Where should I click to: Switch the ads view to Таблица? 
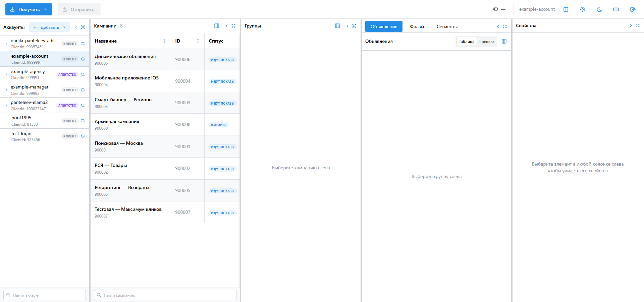(x=467, y=42)
